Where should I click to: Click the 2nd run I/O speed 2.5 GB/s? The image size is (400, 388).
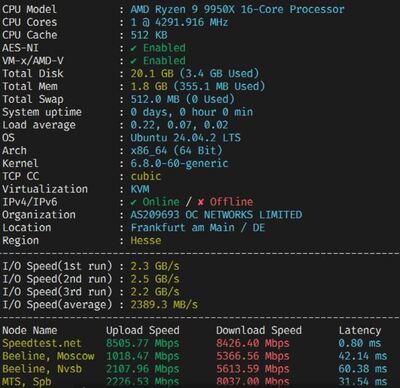click(x=155, y=279)
